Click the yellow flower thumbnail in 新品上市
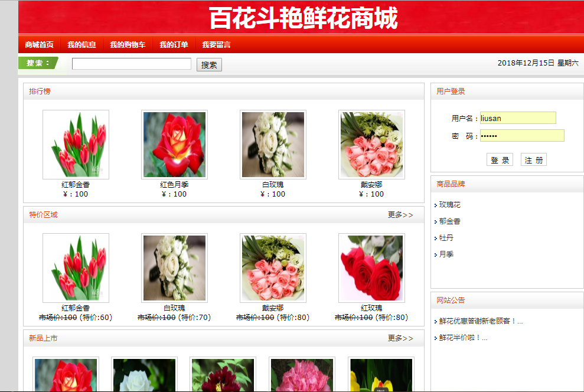Viewport: 584px width, 392px height. pos(381,374)
